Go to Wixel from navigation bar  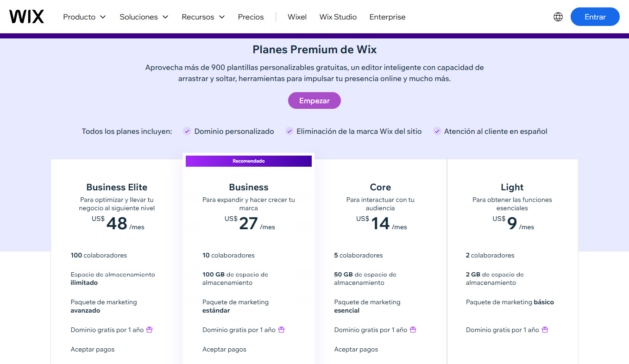[297, 17]
